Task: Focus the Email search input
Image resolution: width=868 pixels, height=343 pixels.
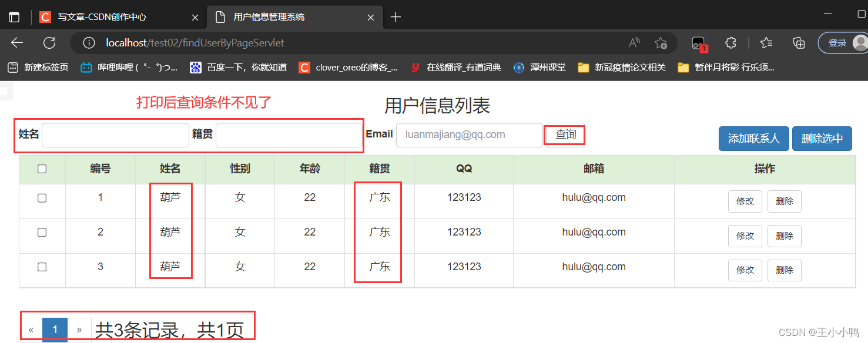Action: click(x=470, y=135)
